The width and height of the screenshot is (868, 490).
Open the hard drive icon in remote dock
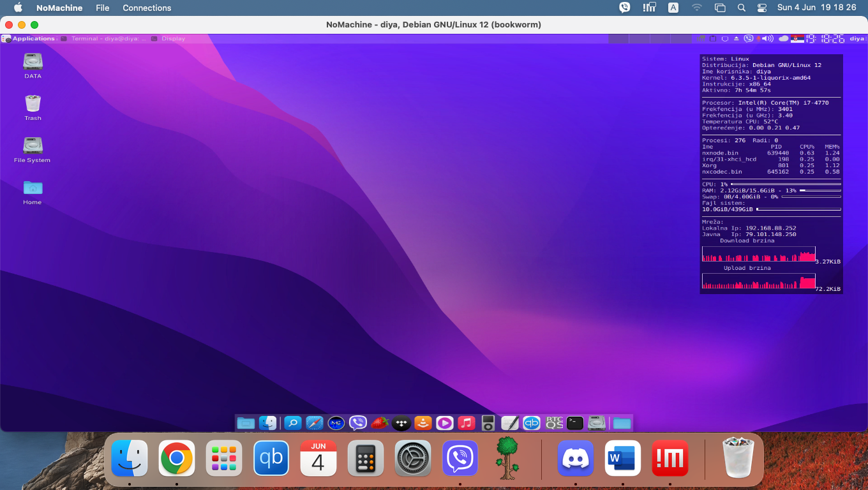click(597, 422)
